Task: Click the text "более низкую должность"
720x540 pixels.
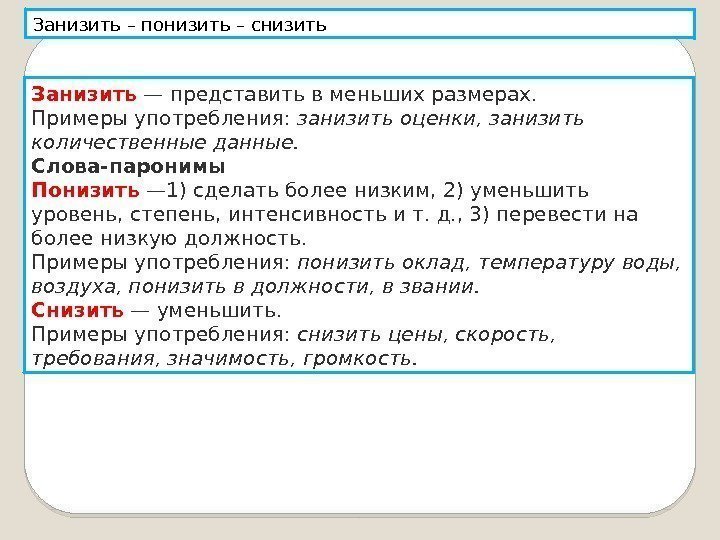Action: (166, 238)
